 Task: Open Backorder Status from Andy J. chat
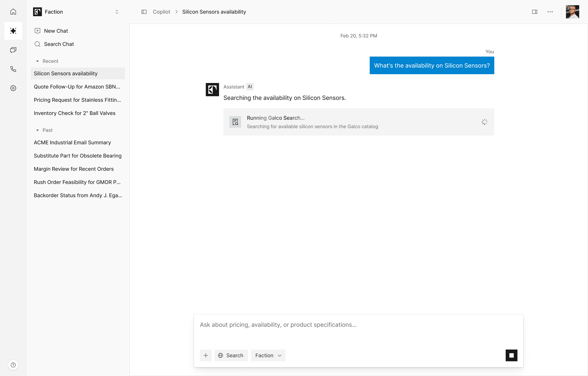(x=78, y=195)
